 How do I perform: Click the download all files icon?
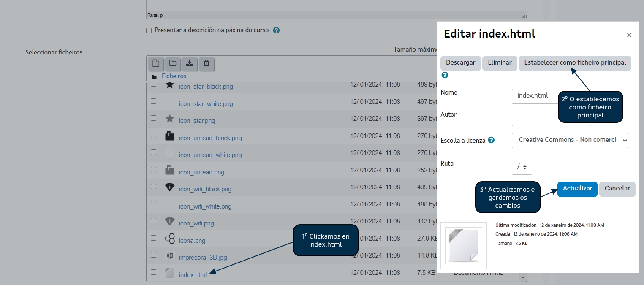(190, 63)
